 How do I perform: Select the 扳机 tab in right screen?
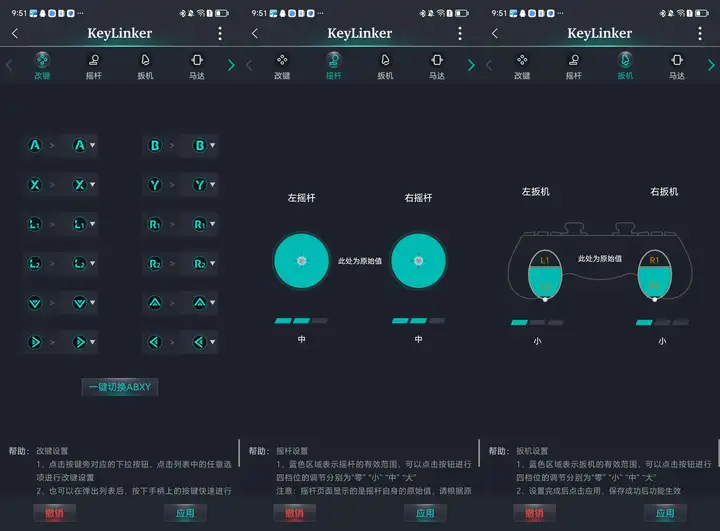[625, 66]
